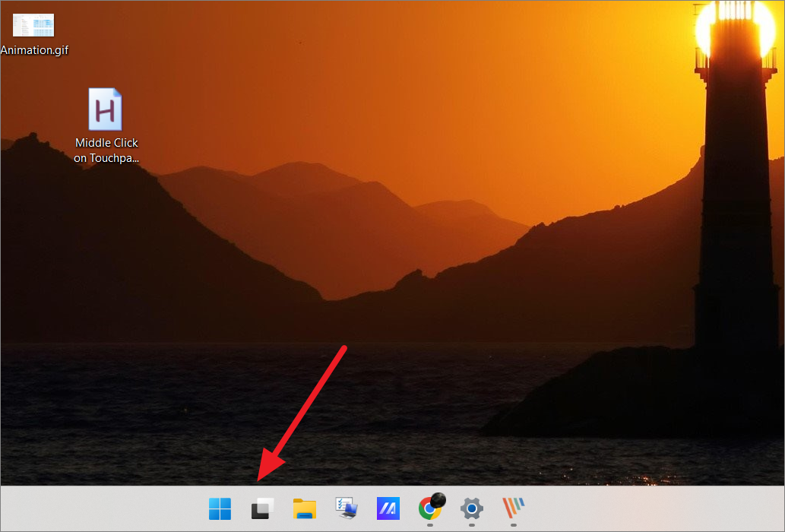Click the notification badge on Chrome
Screen dimensions: 785x532
click(439, 499)
